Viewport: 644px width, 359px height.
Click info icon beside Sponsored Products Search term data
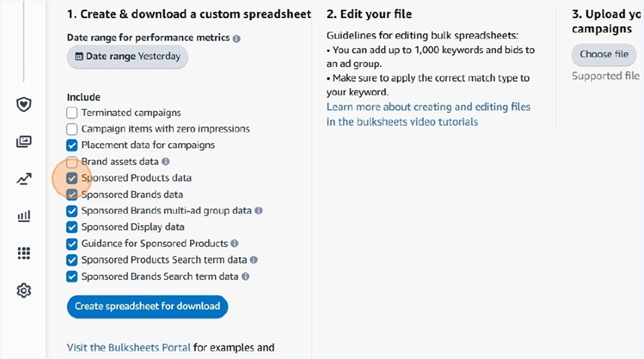tap(253, 260)
